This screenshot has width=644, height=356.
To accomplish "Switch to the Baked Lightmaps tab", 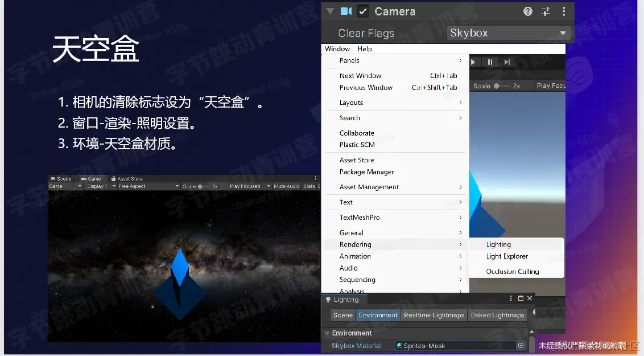I will coord(497,315).
